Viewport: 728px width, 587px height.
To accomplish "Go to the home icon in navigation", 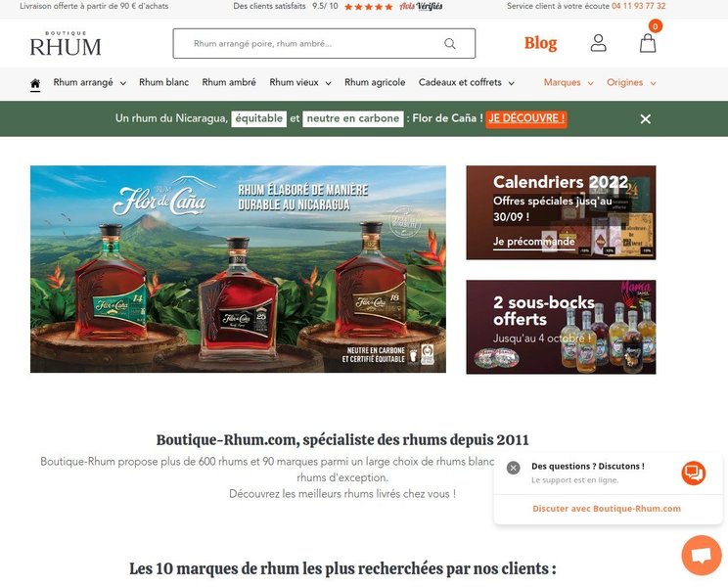I will click(35, 83).
